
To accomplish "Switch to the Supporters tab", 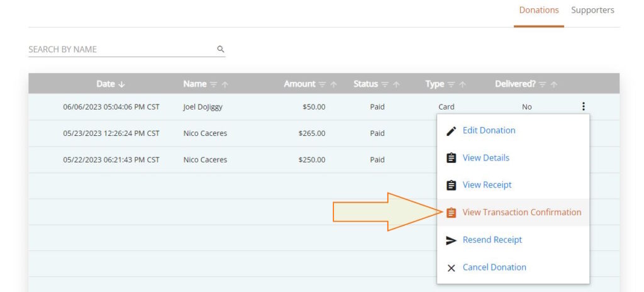I will pyautogui.click(x=592, y=10).
